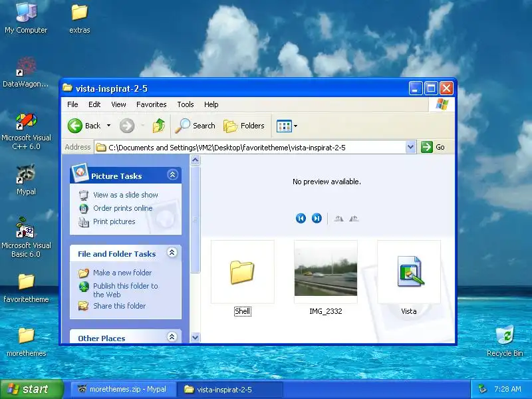The height and width of the screenshot is (399, 532).
Task: Select the Vista theme file icon
Action: click(x=409, y=272)
